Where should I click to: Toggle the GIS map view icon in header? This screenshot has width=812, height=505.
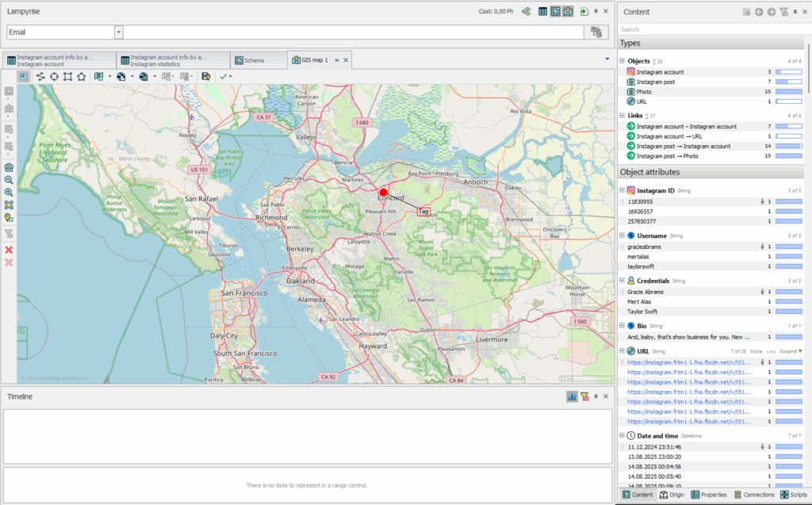click(x=568, y=11)
